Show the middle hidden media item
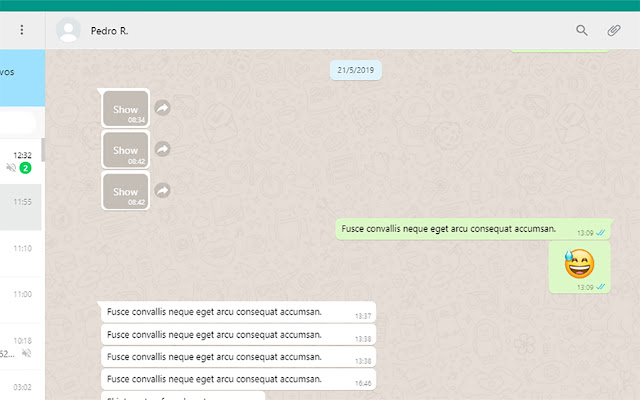Screen dimensions: 640x400 (x=125, y=149)
